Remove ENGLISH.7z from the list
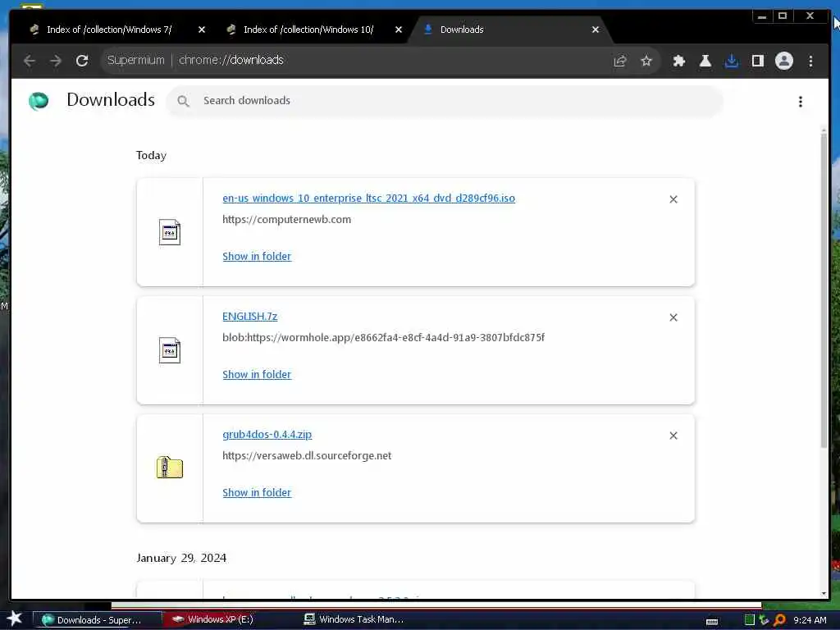The image size is (840, 630). click(x=673, y=317)
